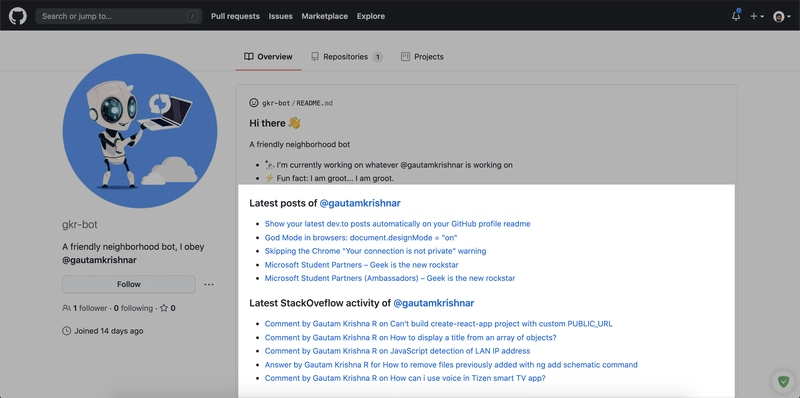Image resolution: width=800 pixels, height=398 pixels.
Task: Open the God Mode in browsers post link
Action: coord(361,237)
